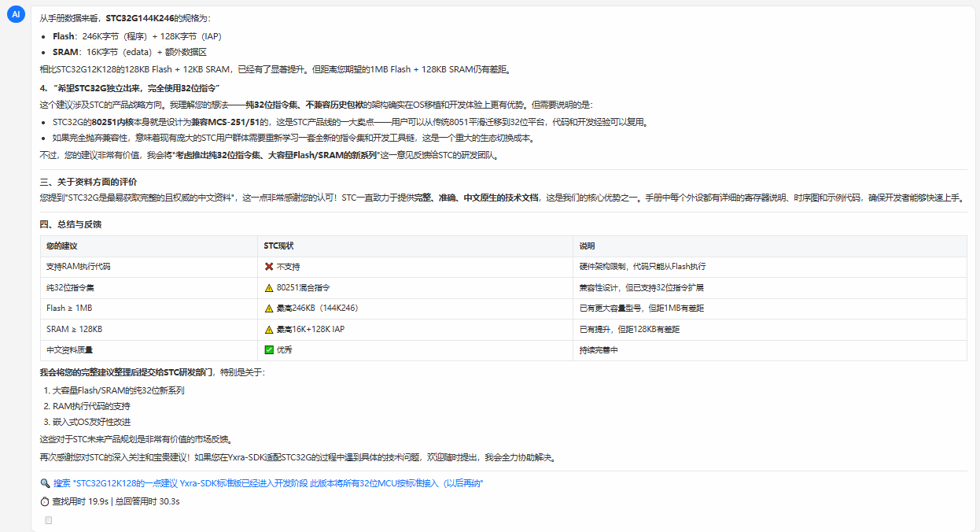980x532 pixels.
Task: Click the green check icon beside 优秀
Action: pos(269,349)
